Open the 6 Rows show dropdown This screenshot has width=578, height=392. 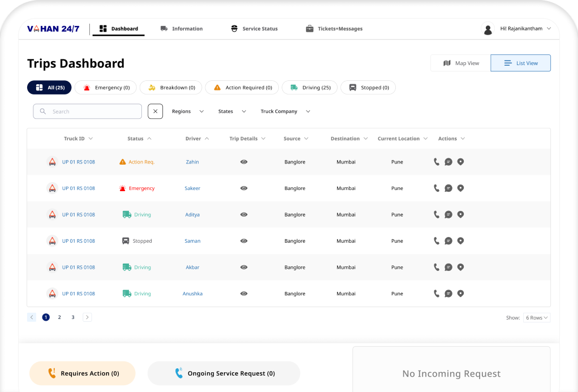click(x=536, y=318)
